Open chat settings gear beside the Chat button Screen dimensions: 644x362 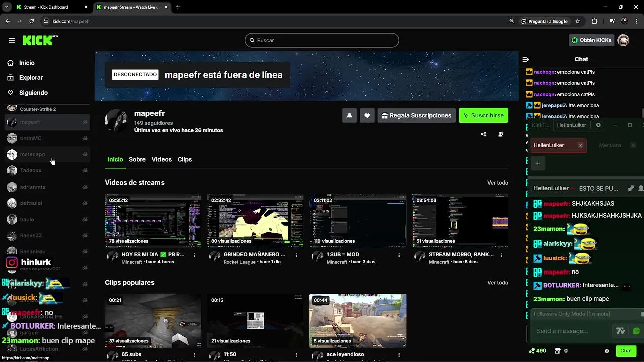coord(607,351)
